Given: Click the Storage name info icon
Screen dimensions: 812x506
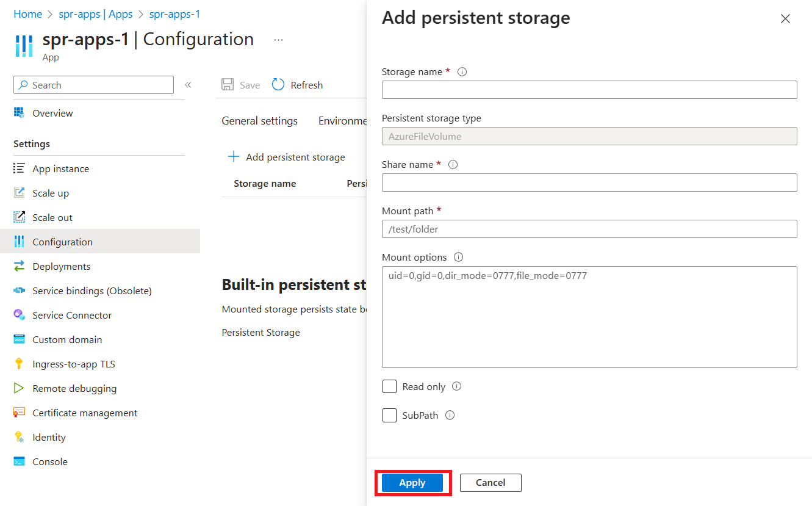Looking at the screenshot, I should point(462,72).
